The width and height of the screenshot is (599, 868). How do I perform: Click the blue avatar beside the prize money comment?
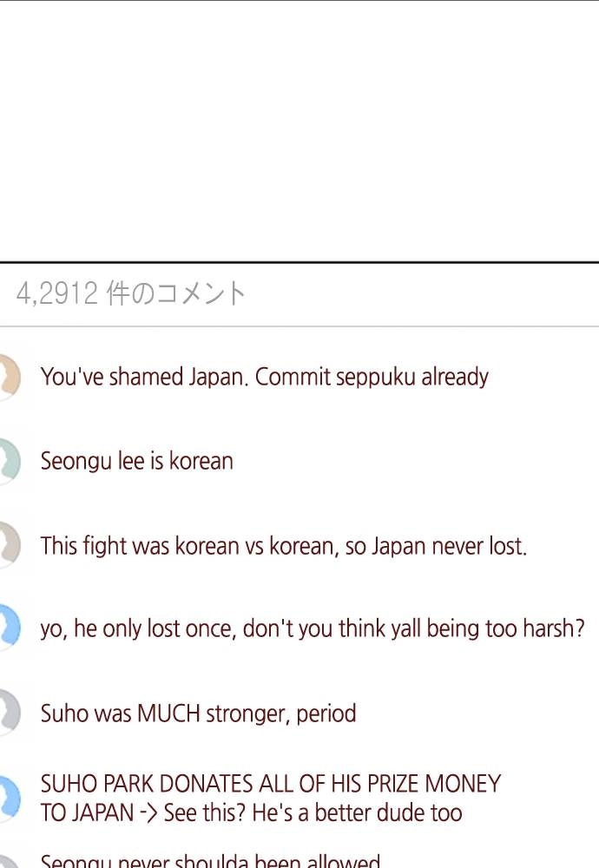[10, 798]
